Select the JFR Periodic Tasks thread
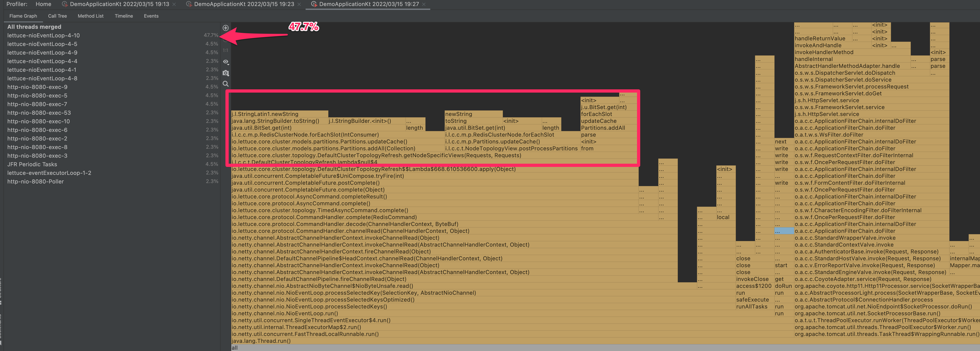The image size is (980, 351). [x=32, y=164]
